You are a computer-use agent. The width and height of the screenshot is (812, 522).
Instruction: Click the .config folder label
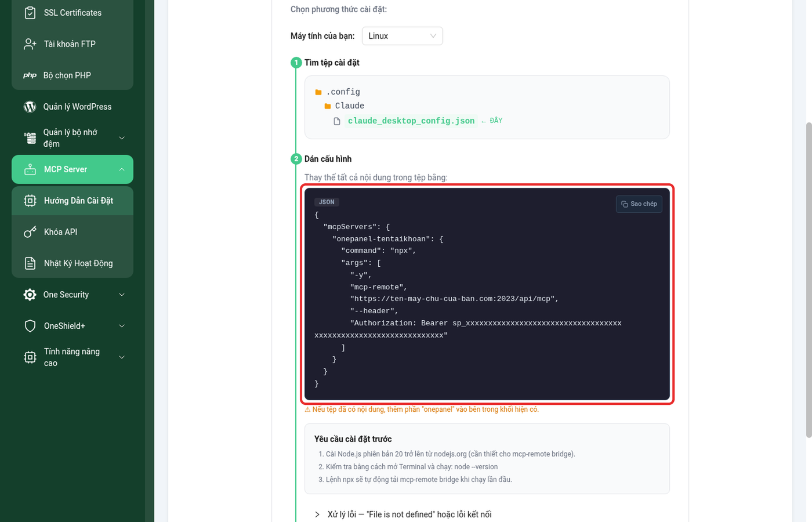pos(343,92)
